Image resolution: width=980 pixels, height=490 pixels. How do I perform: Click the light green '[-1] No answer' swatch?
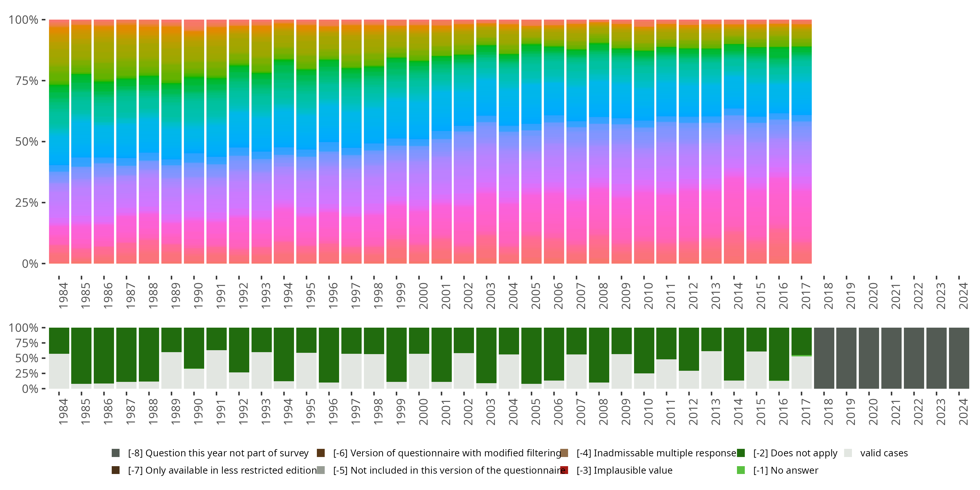[741, 470]
